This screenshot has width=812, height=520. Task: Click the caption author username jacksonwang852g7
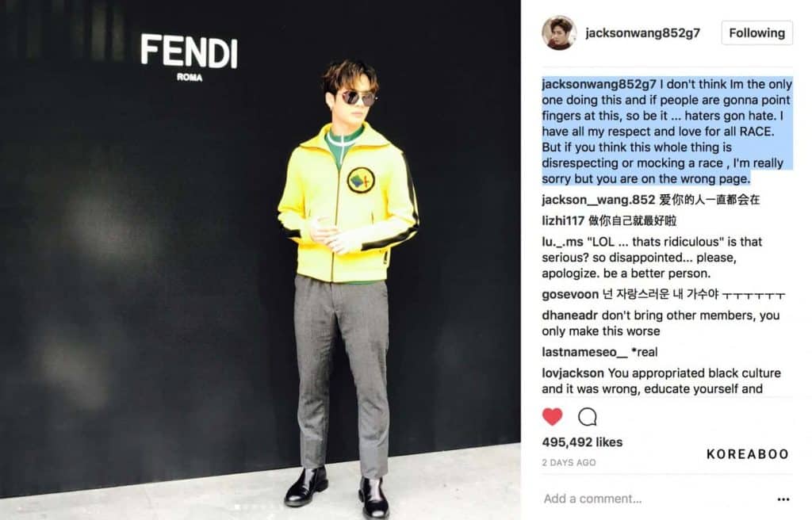click(x=599, y=84)
